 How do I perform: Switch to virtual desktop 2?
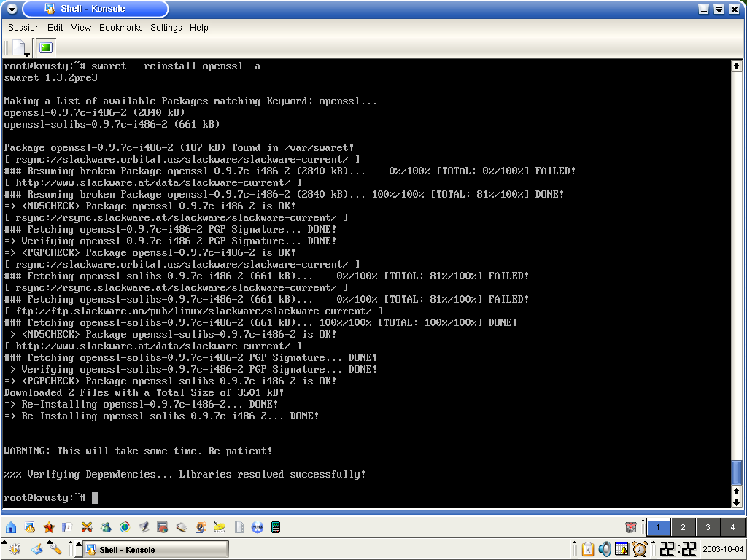coord(683,527)
